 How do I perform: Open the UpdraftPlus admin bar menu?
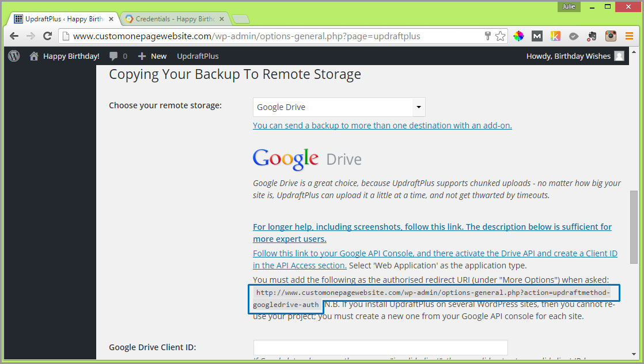pos(198,56)
